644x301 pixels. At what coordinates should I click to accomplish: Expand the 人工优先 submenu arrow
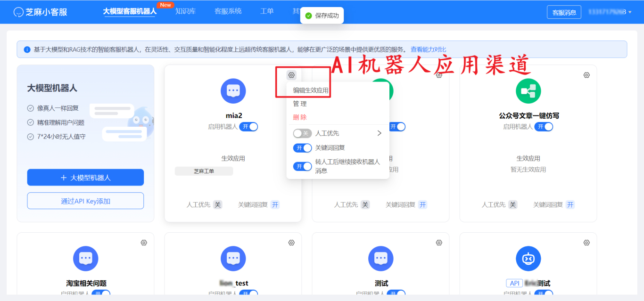(379, 133)
